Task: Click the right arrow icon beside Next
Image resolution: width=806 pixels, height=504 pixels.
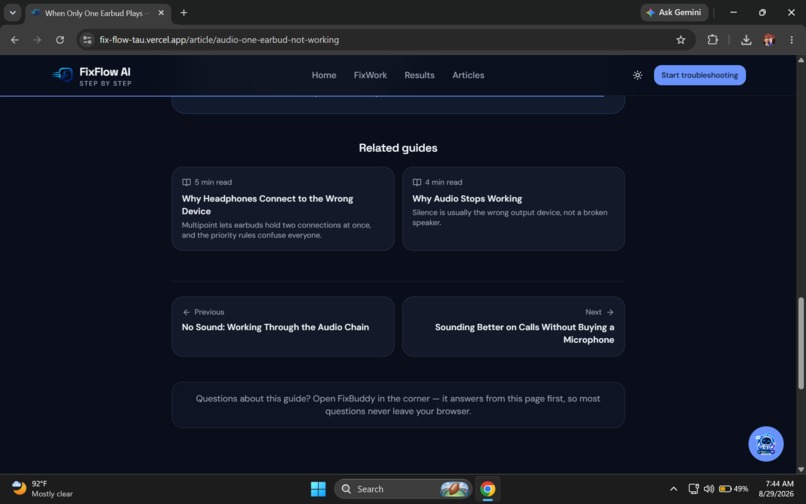Action: [610, 312]
